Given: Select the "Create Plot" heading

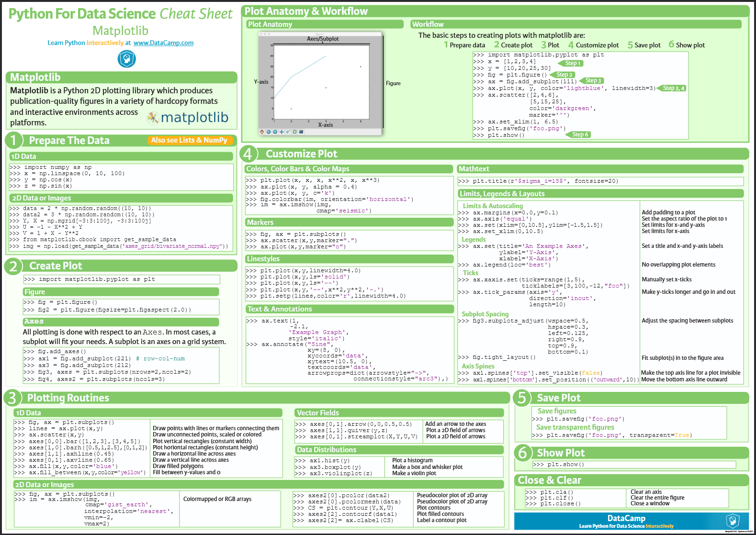Looking at the screenshot, I should pos(56,266).
